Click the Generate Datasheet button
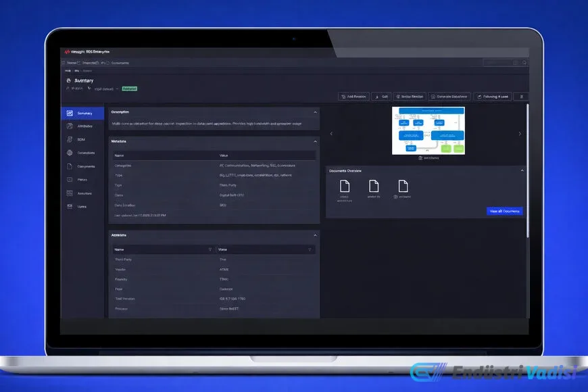Image resolution: width=588 pixels, height=392 pixels. [x=449, y=97]
